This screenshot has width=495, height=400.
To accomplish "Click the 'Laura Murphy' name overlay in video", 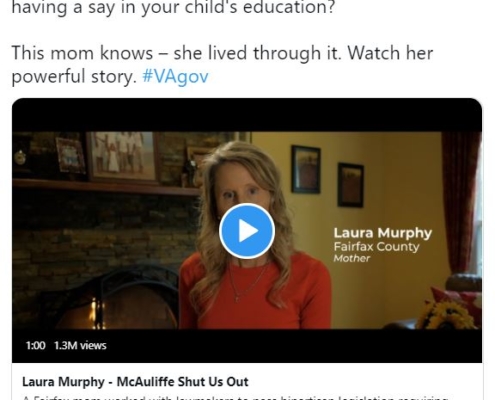I will pyautogui.click(x=383, y=233).
